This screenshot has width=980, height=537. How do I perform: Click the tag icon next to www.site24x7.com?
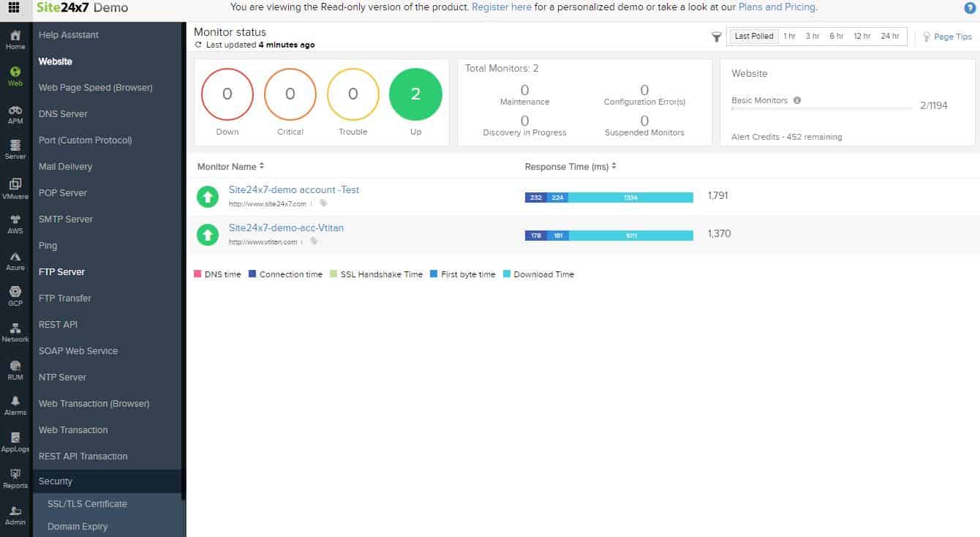point(324,203)
